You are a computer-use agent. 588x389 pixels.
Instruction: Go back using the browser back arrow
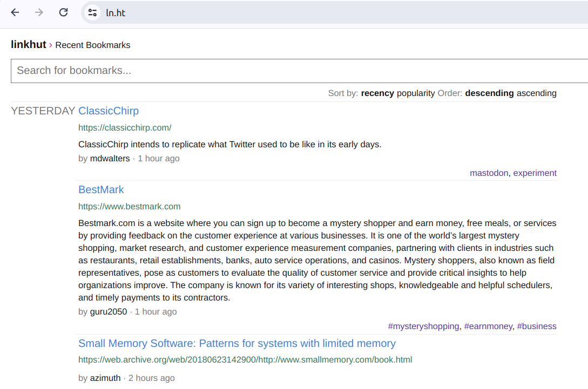(15, 12)
